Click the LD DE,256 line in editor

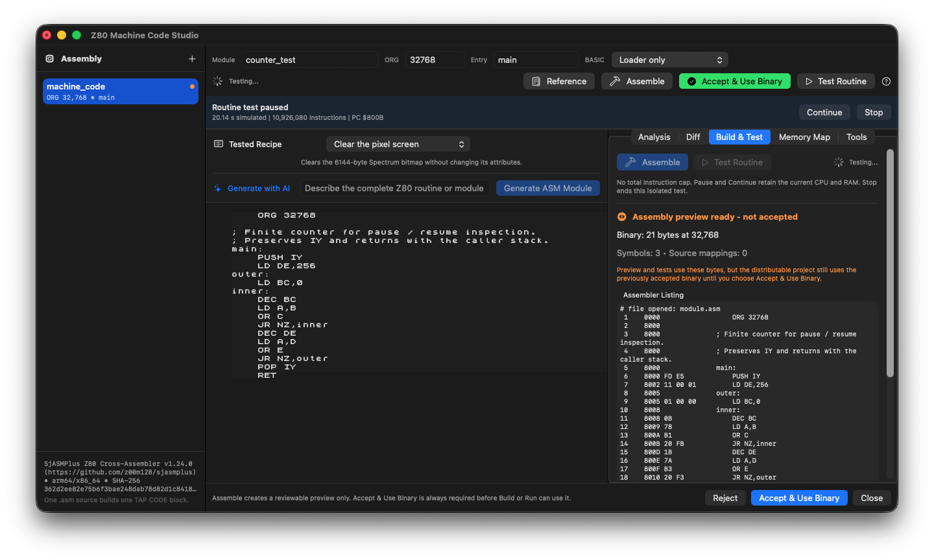tap(287, 266)
